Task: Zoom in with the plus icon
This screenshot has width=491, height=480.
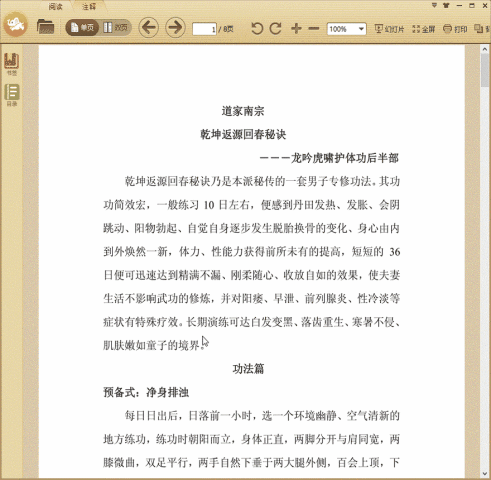Action: (296, 28)
